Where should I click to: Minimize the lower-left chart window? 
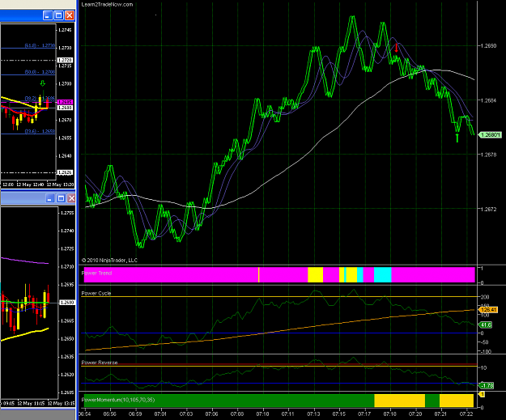click(x=49, y=198)
